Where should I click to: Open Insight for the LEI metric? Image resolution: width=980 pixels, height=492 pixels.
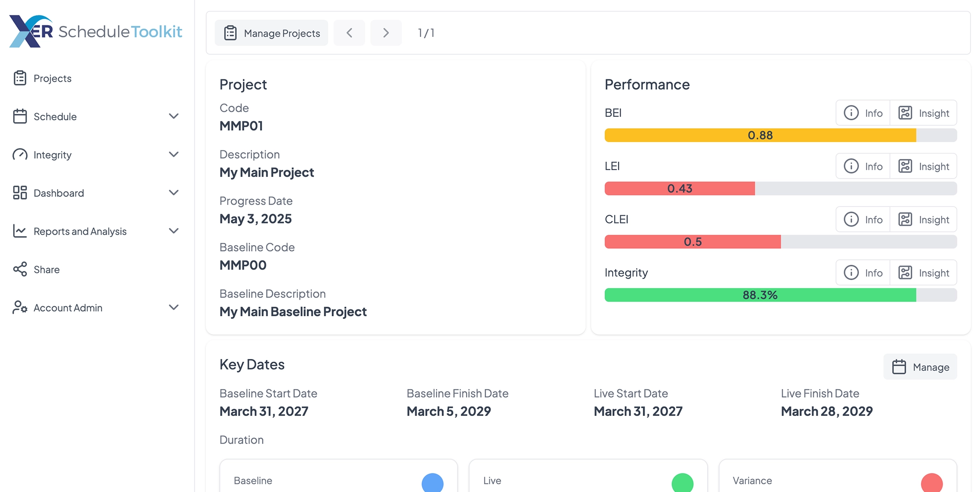(x=924, y=166)
